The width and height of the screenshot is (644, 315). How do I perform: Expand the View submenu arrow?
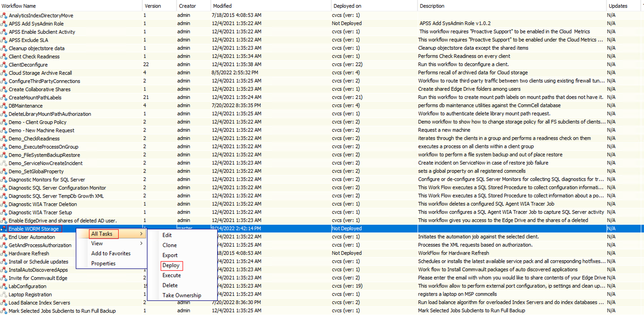coord(141,244)
